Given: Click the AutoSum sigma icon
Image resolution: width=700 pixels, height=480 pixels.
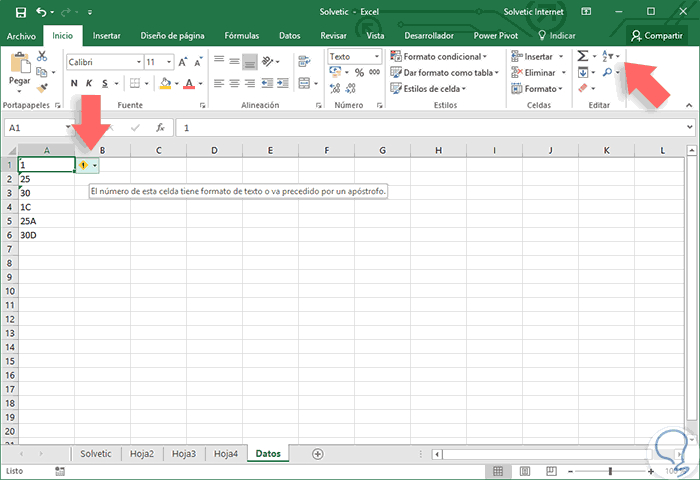Looking at the screenshot, I should (x=583, y=56).
